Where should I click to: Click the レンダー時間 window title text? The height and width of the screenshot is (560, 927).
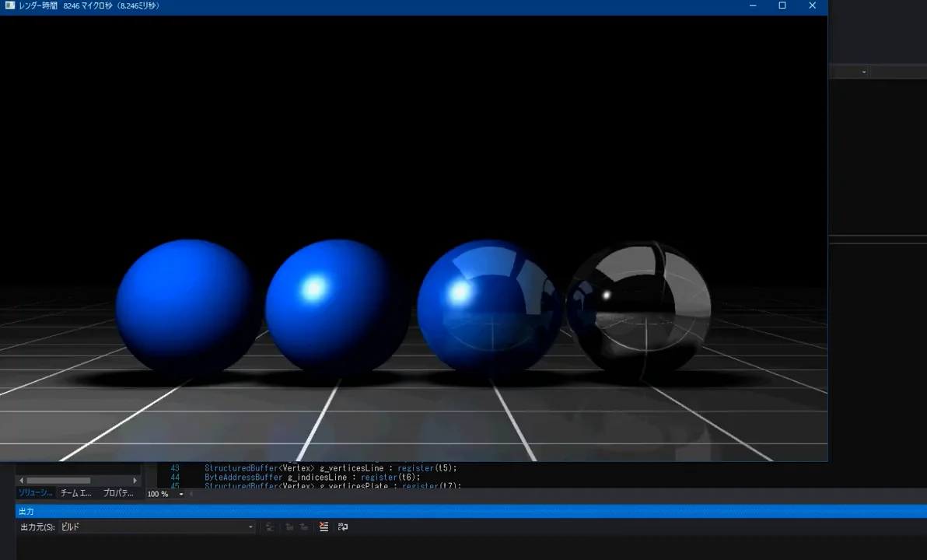pos(89,6)
